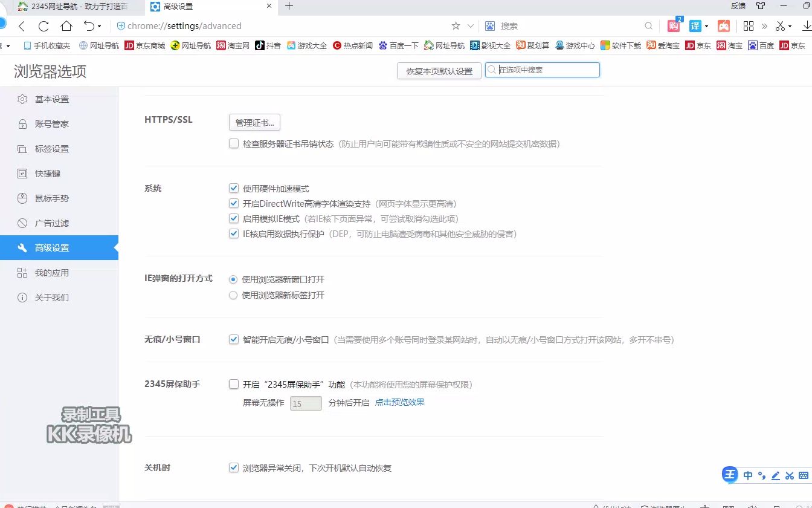Viewport: 812px width, 508px height.
Task: Enable 检查服务器证书吊销状态 checkbox
Action: pyautogui.click(x=234, y=144)
